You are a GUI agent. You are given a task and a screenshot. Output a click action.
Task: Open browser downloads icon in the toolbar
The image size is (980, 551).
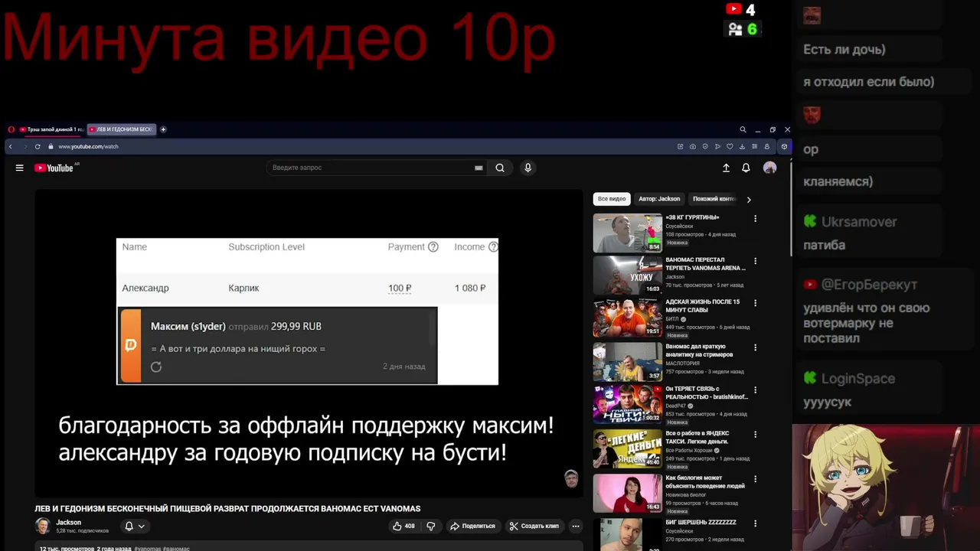pos(742,146)
